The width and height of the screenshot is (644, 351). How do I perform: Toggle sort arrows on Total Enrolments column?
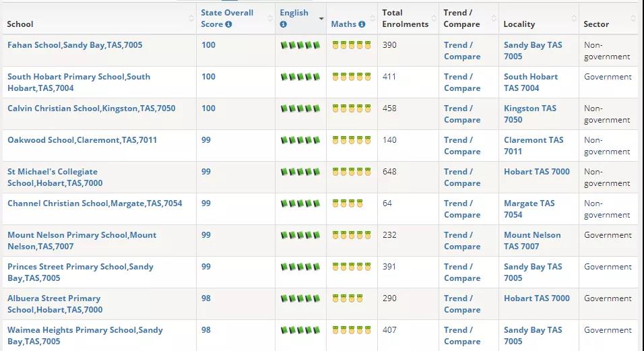click(433, 18)
